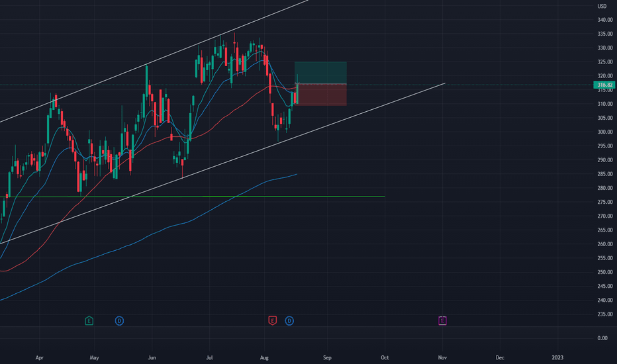Click the 335.00 price axis label
Screen dimensions: 617x364
pyautogui.click(x=605, y=34)
